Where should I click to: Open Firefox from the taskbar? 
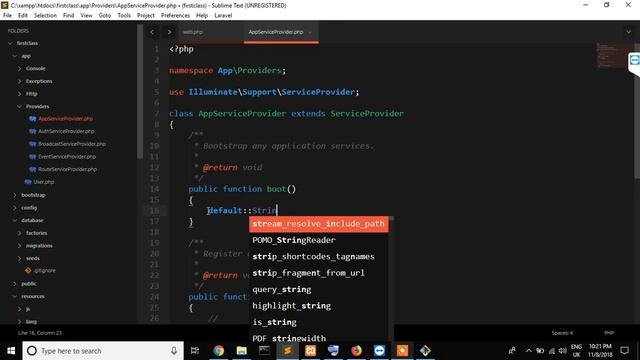[356, 351]
